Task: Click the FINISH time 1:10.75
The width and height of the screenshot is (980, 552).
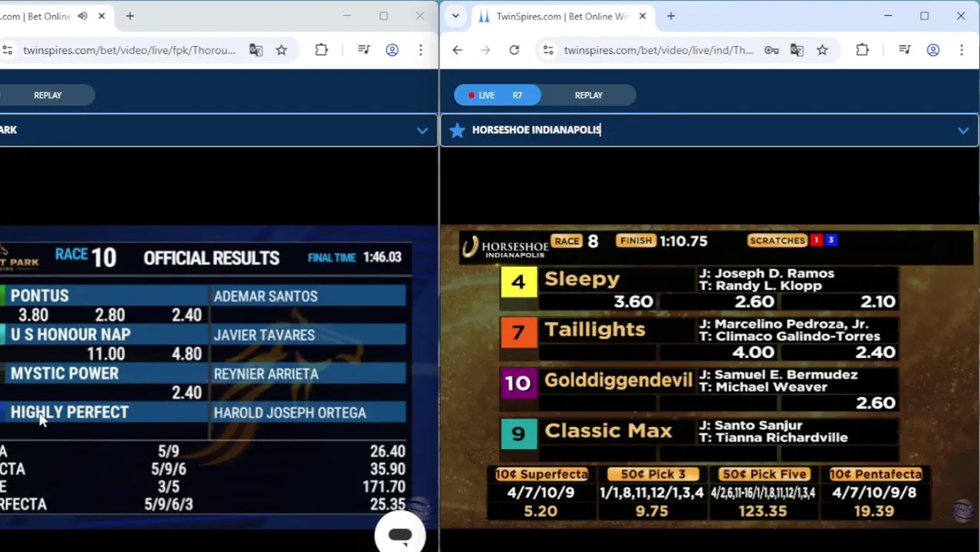Action: pos(683,241)
